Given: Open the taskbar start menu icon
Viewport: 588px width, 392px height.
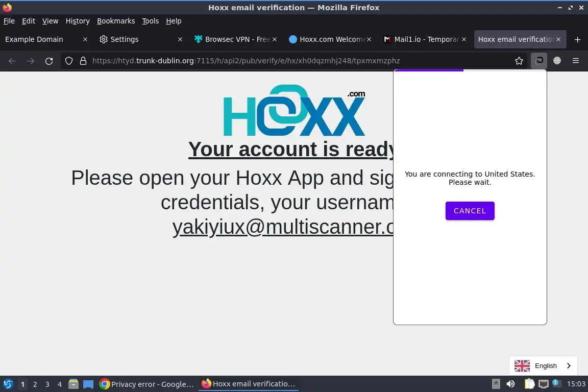Looking at the screenshot, I should click(8, 384).
